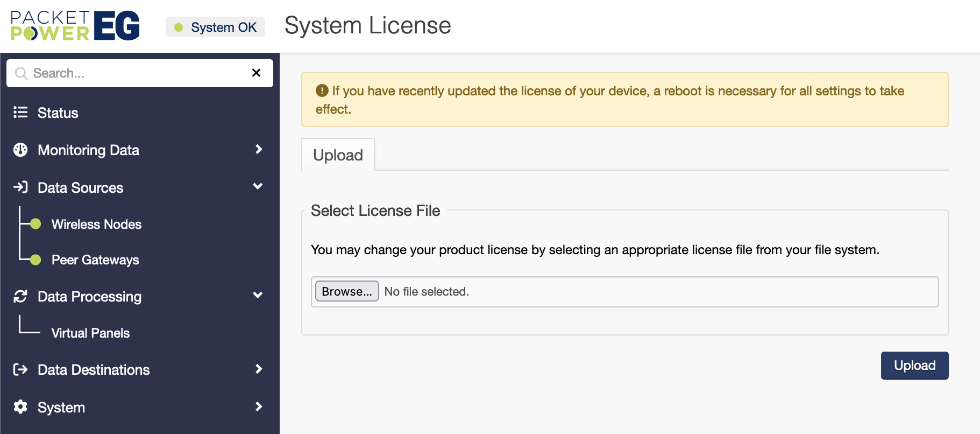Go to Virtual Panels
This screenshot has width=980, height=434.
pyautogui.click(x=90, y=333)
